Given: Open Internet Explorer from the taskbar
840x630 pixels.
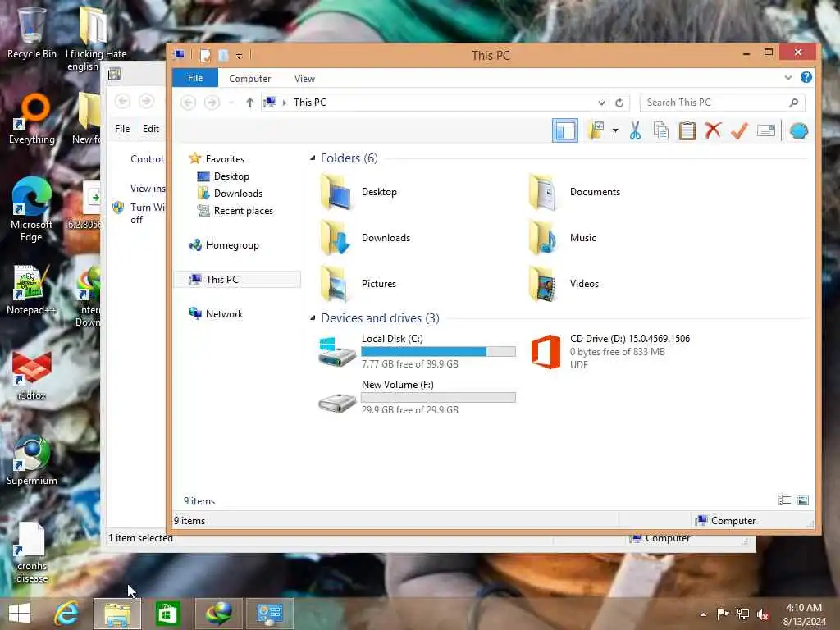Looking at the screenshot, I should click(66, 614).
